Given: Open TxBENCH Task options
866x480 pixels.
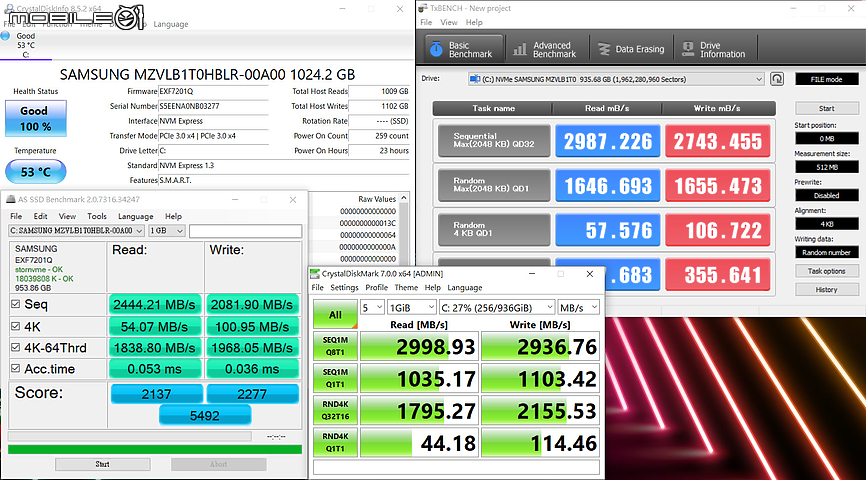Looking at the screenshot, I should click(827, 271).
